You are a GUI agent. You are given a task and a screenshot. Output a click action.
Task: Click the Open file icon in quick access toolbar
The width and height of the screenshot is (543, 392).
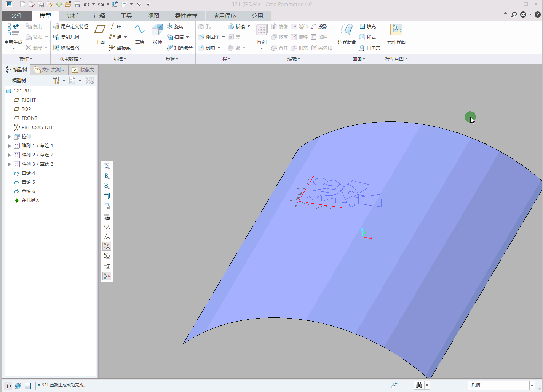coord(68,4)
